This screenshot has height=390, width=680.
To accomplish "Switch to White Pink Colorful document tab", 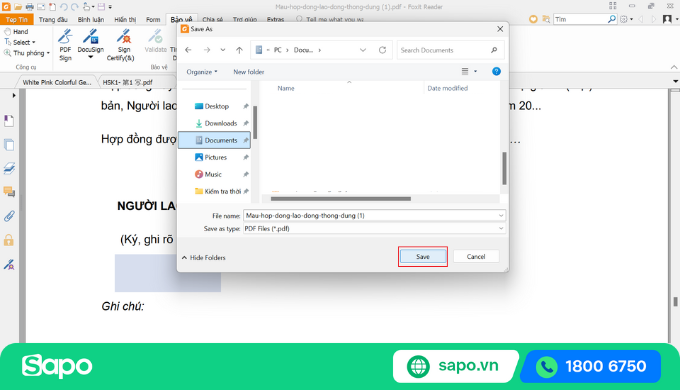I will coord(56,82).
